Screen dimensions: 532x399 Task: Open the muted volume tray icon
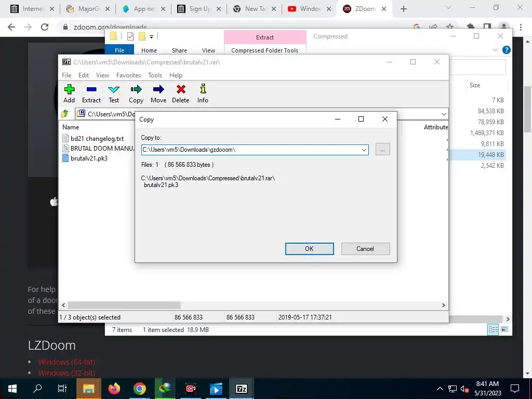coord(464,389)
